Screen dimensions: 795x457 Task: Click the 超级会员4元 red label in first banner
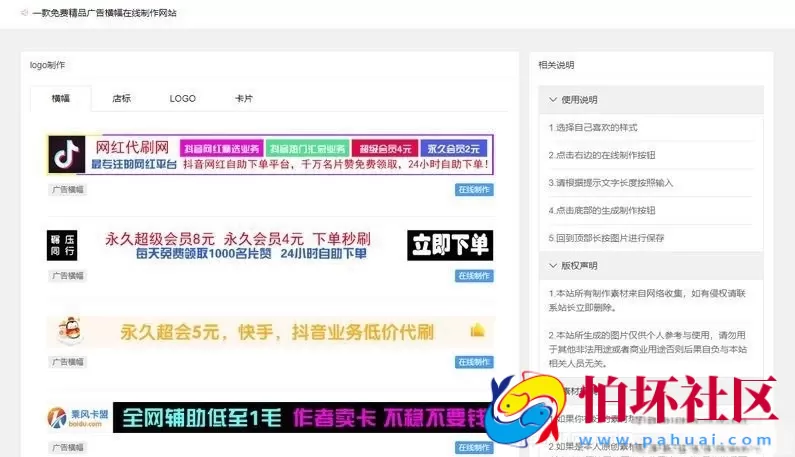(385, 149)
